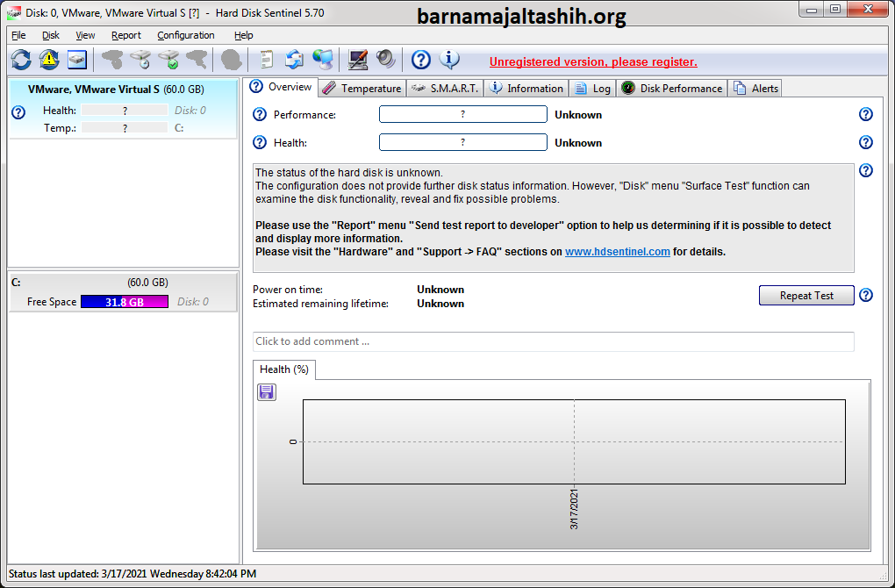Click the blue info bubble toolbar icon
The height and width of the screenshot is (588, 895).
coord(449,60)
